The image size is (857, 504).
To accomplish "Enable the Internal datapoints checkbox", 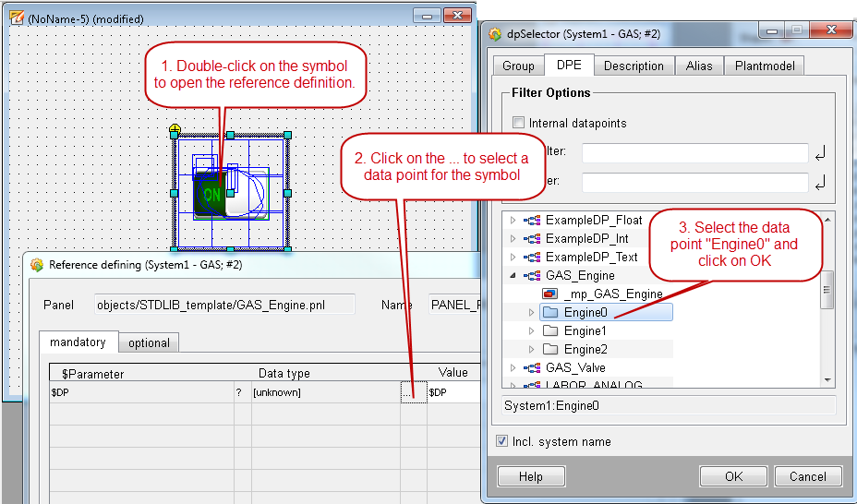I will [x=518, y=123].
